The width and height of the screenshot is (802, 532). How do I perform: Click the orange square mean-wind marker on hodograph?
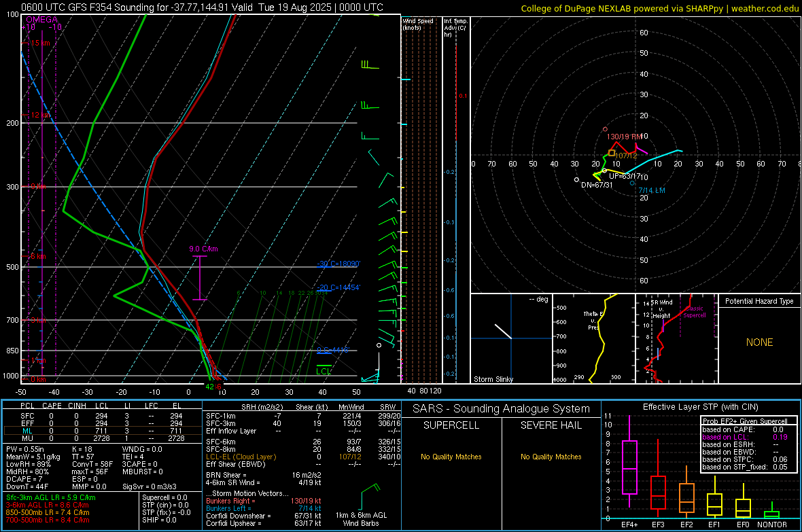point(612,153)
